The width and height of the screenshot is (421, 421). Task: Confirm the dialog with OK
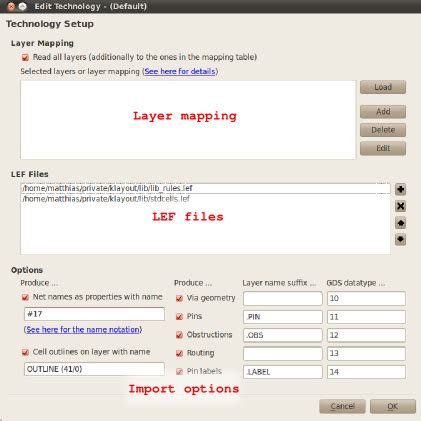click(393, 406)
